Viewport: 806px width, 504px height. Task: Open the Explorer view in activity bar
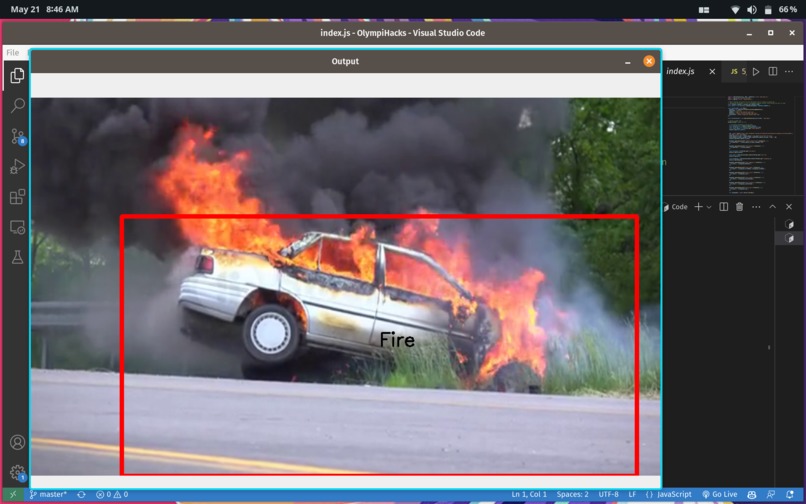[x=17, y=76]
